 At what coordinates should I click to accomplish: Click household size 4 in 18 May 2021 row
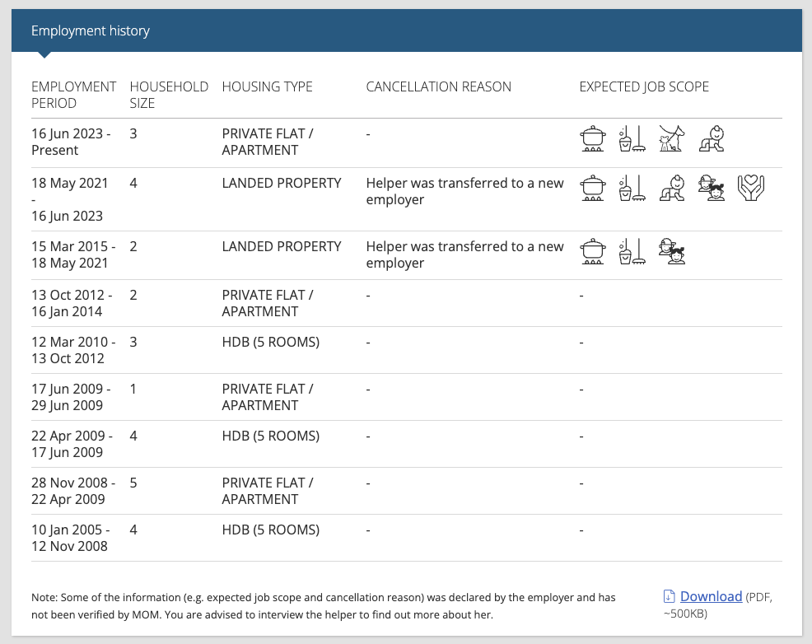[x=133, y=183]
